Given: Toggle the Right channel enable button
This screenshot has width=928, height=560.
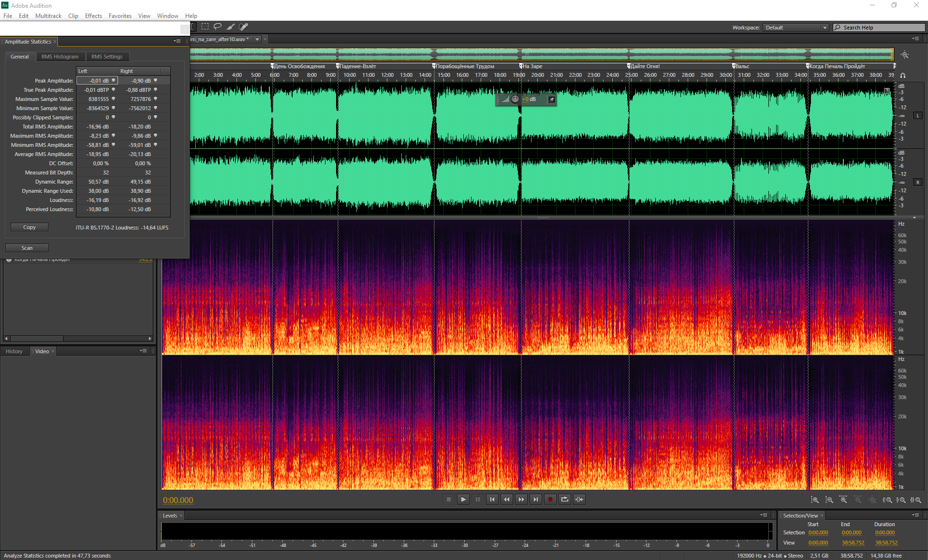Looking at the screenshot, I should (x=917, y=183).
